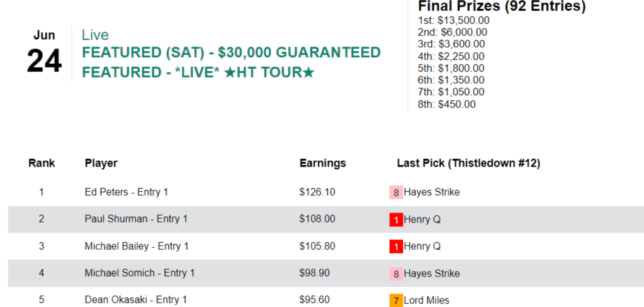Click the pink 8 badge in Michael Somich's row
The width and height of the screenshot is (644, 307).
(396, 274)
